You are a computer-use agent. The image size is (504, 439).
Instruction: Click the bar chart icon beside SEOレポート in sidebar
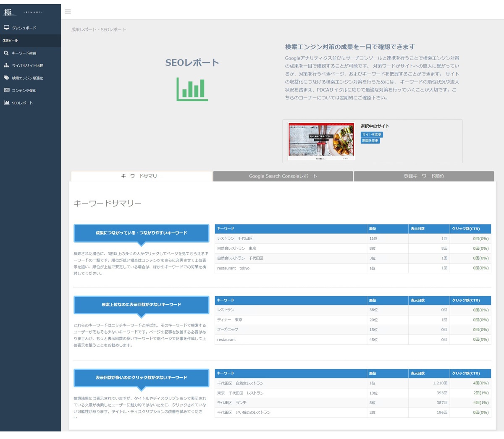[x=6, y=103]
